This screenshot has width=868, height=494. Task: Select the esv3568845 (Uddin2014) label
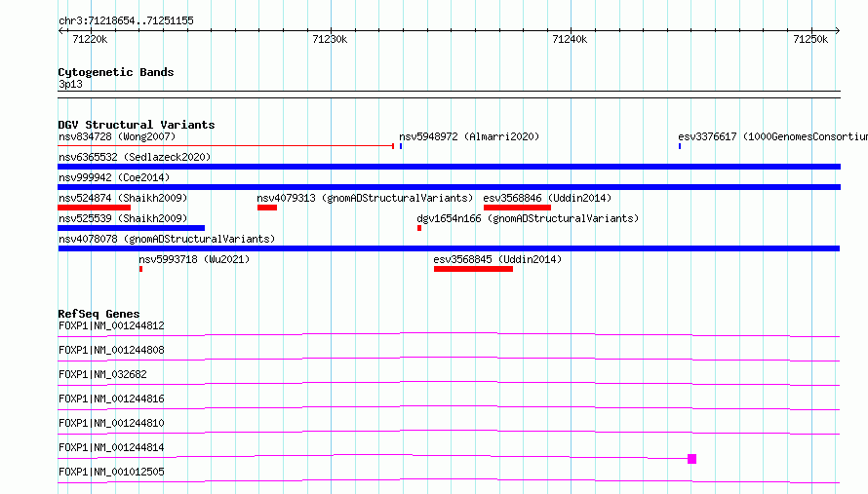click(x=497, y=259)
